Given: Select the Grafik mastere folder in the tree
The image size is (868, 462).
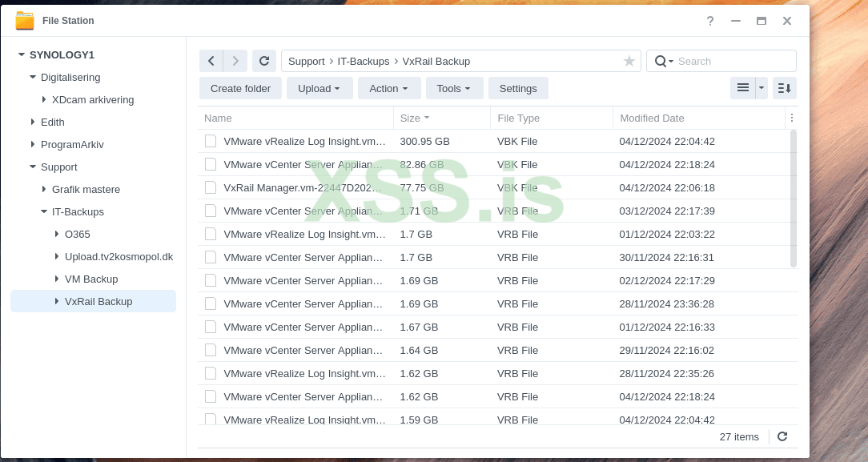Looking at the screenshot, I should pos(86,189).
